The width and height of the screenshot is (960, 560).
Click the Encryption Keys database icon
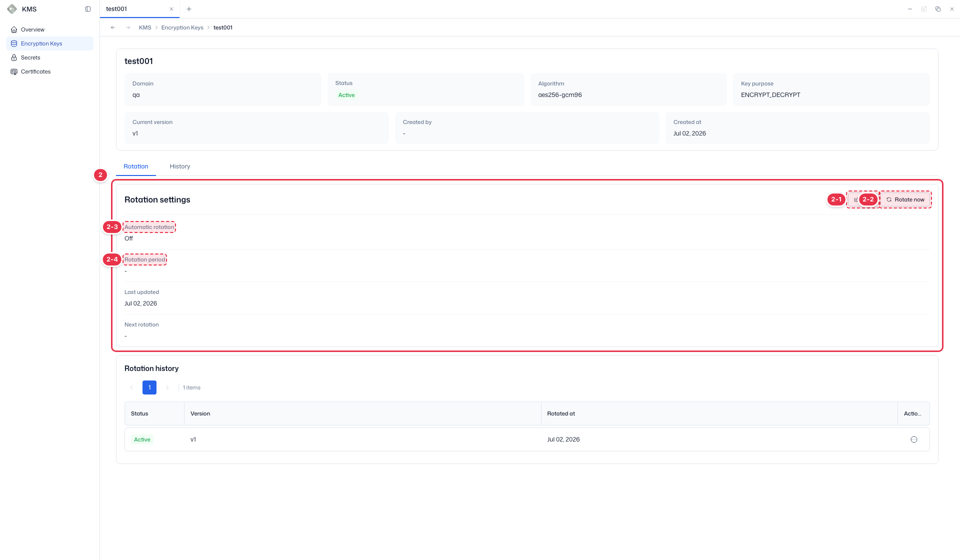[x=14, y=43]
